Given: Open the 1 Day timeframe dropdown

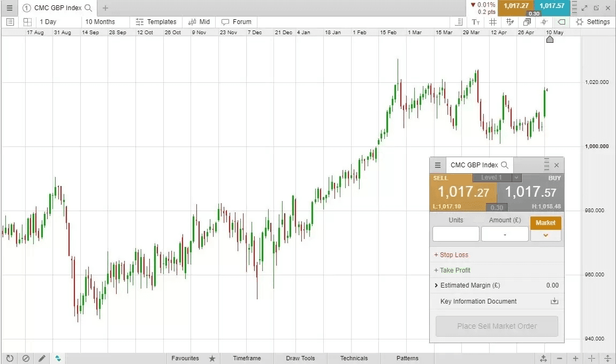Looking at the screenshot, I should click(48, 21).
